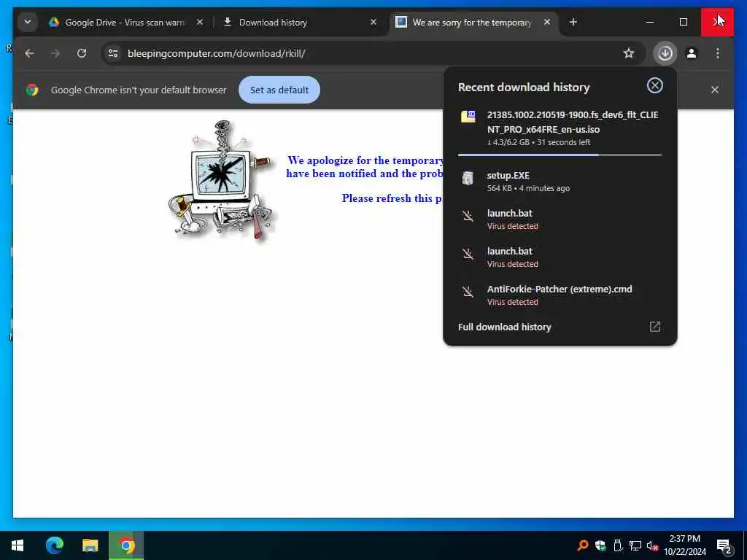This screenshot has width=747, height=560.
Task: Open Chrome three-dot menu
Action: pyautogui.click(x=718, y=53)
